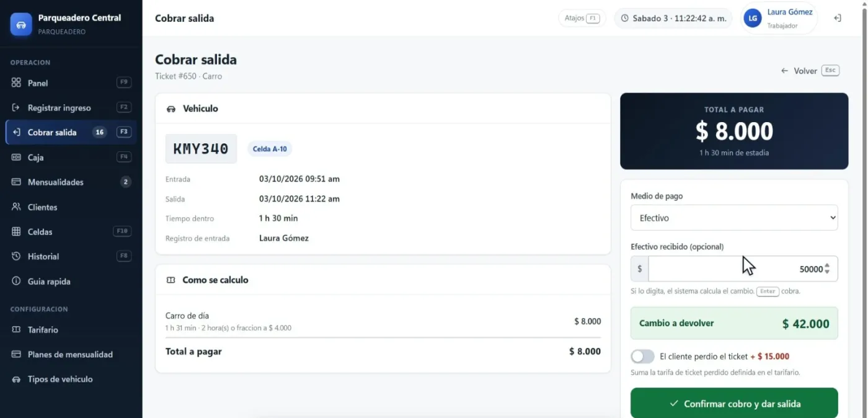Screen dimensions: 868x418
Task: Increase Efectivo recibido with the up stepper arrow
Action: [827, 266]
